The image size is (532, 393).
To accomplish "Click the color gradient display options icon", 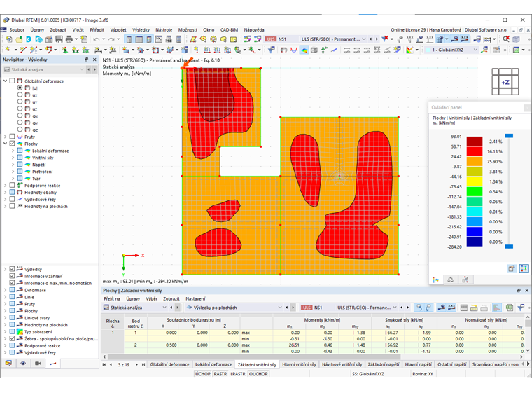I will click(410, 50).
